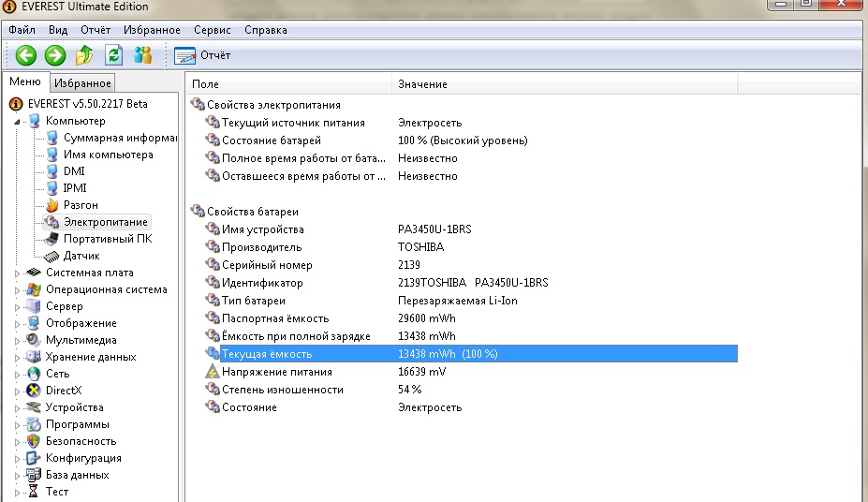Screen dimensions: 868x502
Task: Select the IPMI tree item
Action: point(75,188)
